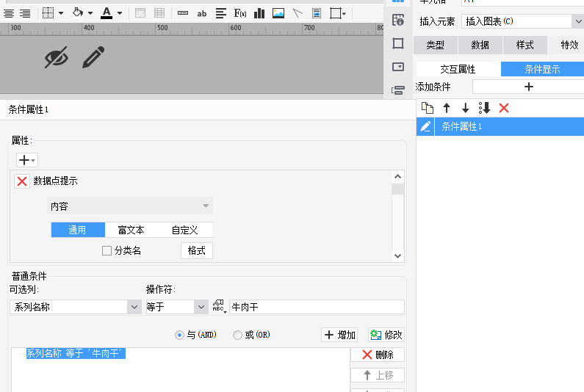Check the 分类名 checkbox
584x392 pixels.
[107, 251]
